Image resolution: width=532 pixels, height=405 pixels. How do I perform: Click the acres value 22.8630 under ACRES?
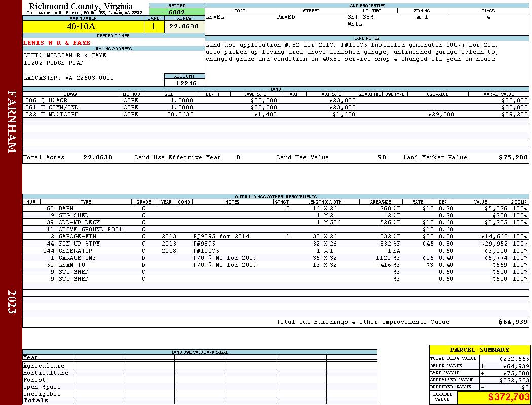[184, 26]
